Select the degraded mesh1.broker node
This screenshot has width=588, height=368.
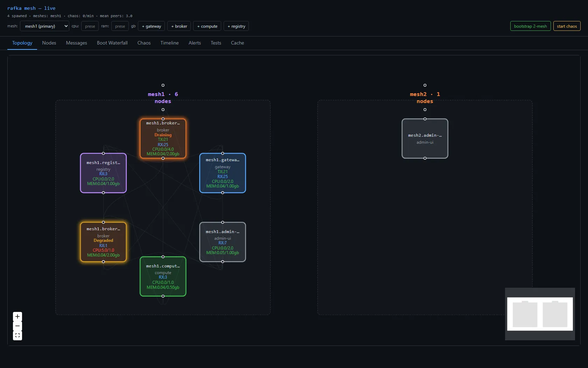(x=103, y=242)
